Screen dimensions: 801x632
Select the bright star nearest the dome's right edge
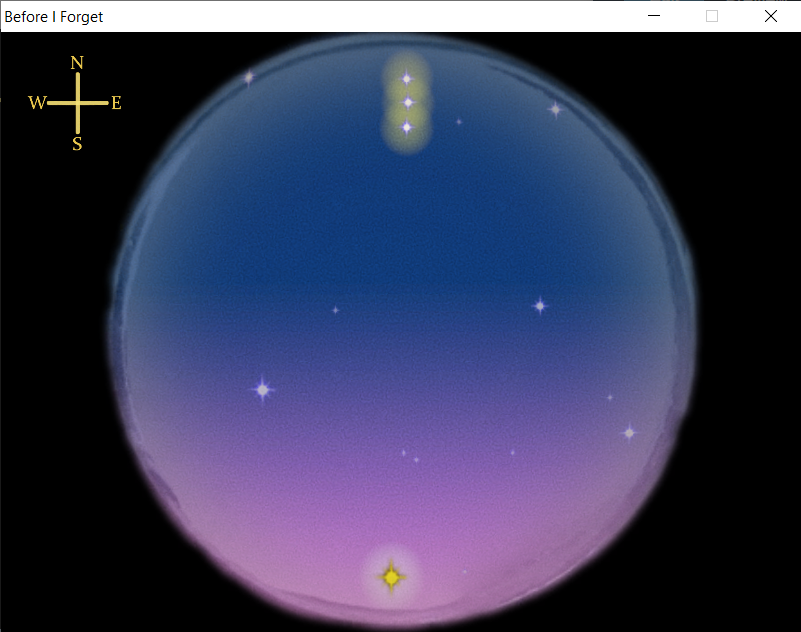click(x=629, y=433)
